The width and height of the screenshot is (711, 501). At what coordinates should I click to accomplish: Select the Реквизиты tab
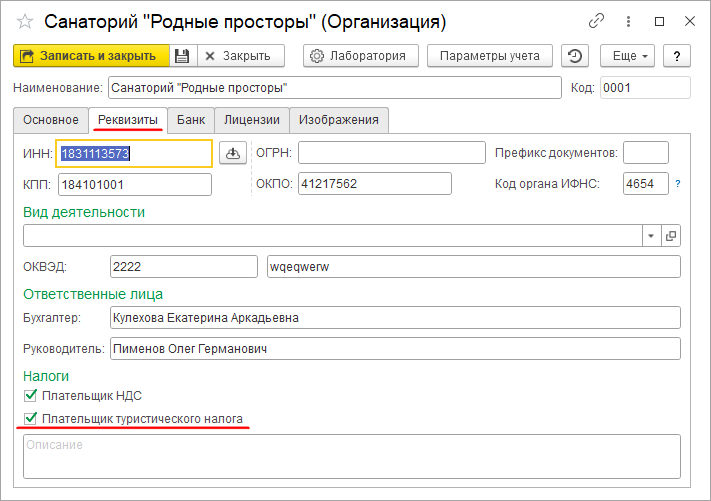pyautogui.click(x=128, y=120)
